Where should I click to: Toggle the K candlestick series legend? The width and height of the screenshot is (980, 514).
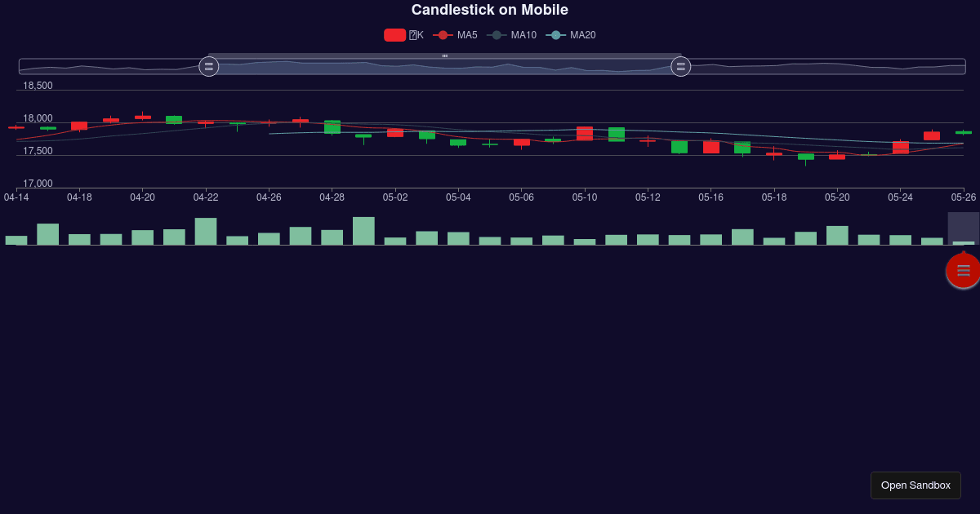tap(403, 35)
